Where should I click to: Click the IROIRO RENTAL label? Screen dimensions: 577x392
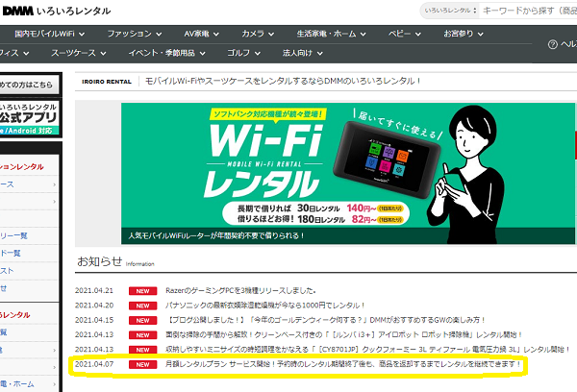[107, 82]
